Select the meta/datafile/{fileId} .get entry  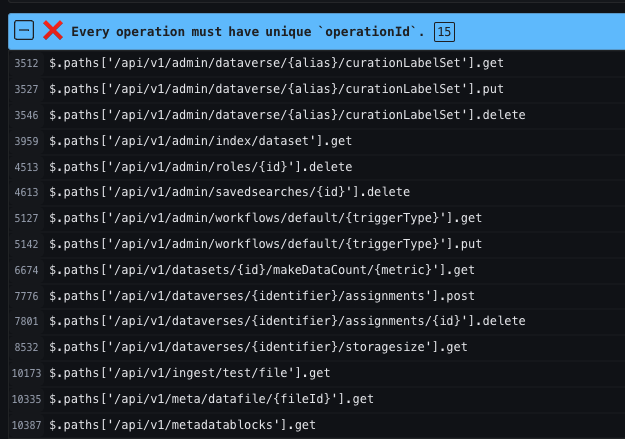coord(211,399)
